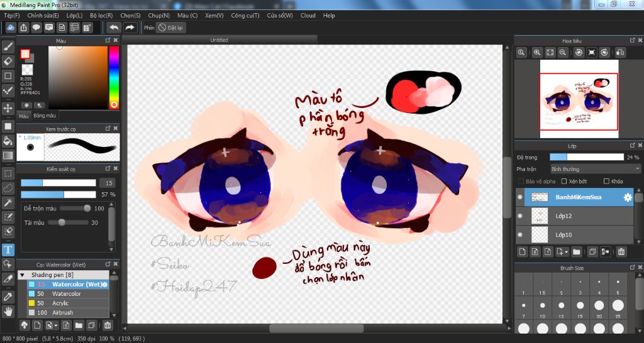Viewport: 644px width, 343px height.
Task: Open settings gear of BanhMiKemSua layer
Action: (627, 197)
